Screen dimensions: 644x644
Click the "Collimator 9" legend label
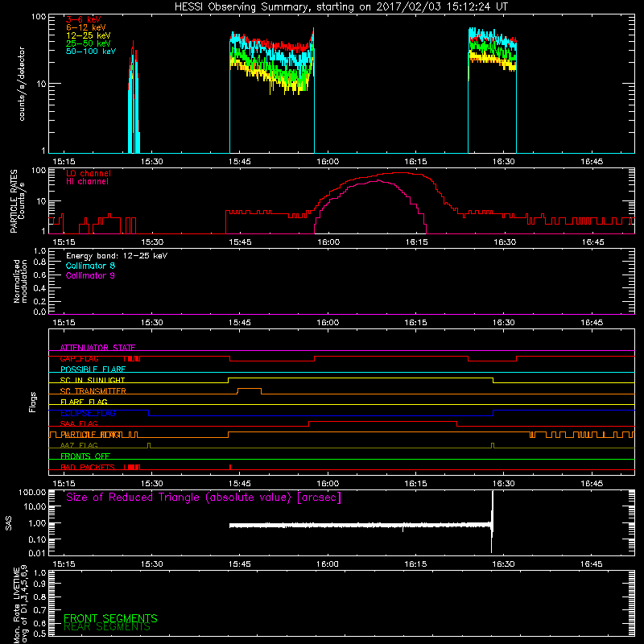(90, 275)
